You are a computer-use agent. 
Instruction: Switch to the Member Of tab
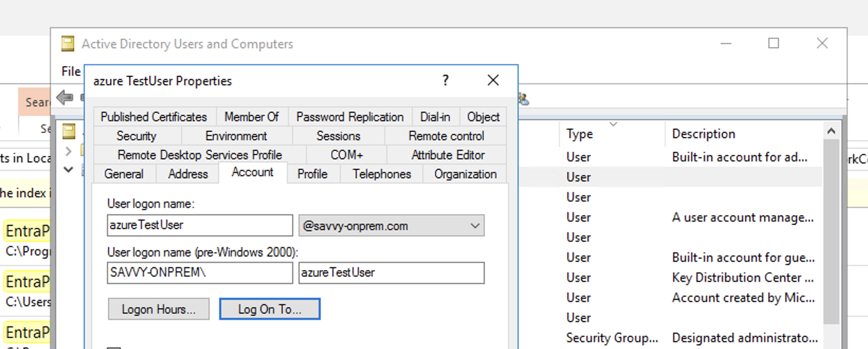pos(251,117)
